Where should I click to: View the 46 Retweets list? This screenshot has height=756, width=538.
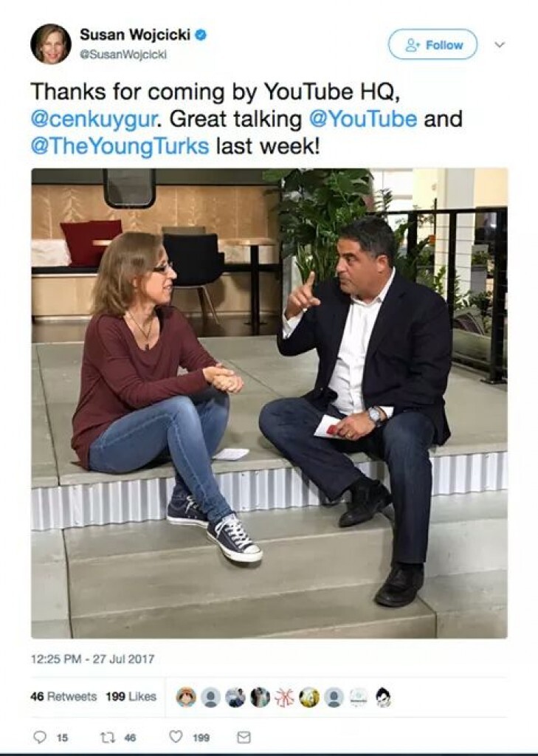63,697
